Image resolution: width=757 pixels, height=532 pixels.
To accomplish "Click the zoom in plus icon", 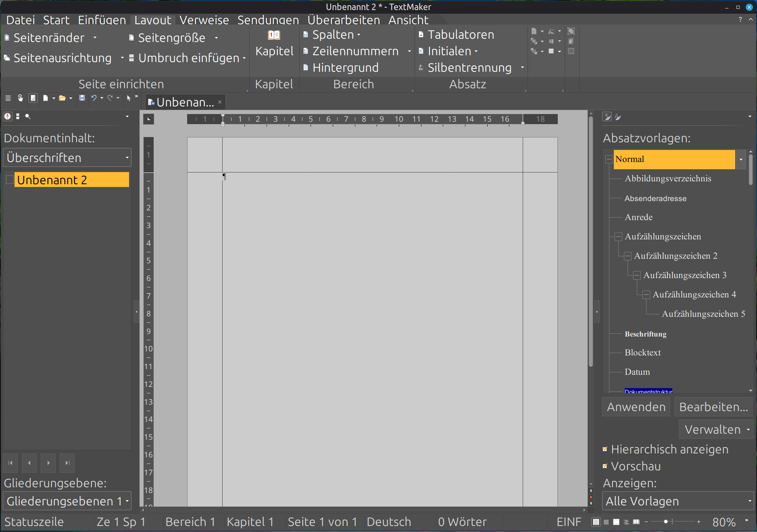I will tap(699, 522).
